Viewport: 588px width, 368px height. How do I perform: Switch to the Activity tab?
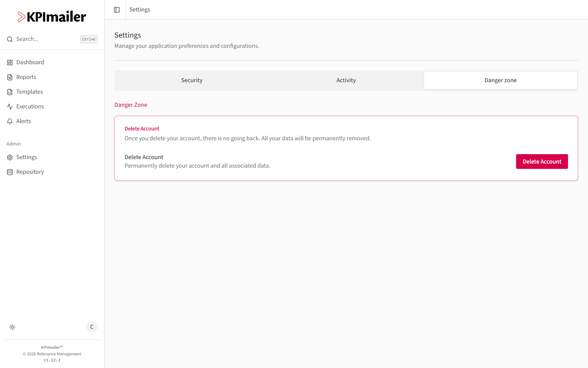coord(346,81)
